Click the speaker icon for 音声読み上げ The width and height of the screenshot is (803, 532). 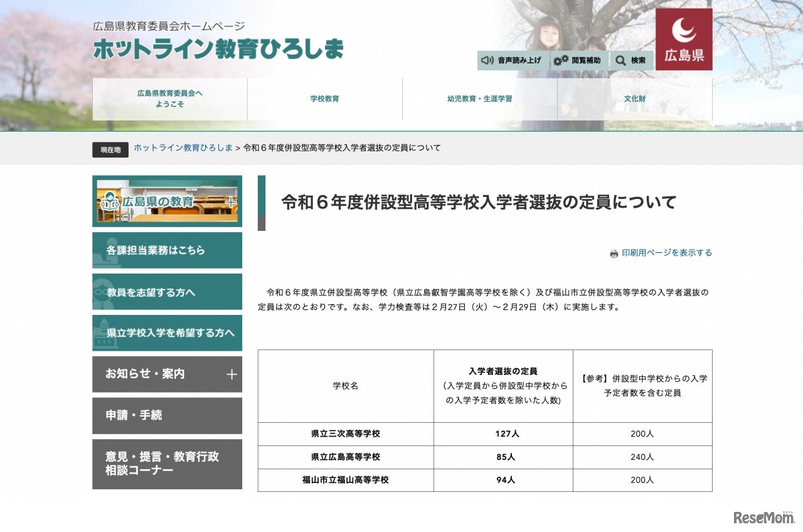[x=486, y=61]
